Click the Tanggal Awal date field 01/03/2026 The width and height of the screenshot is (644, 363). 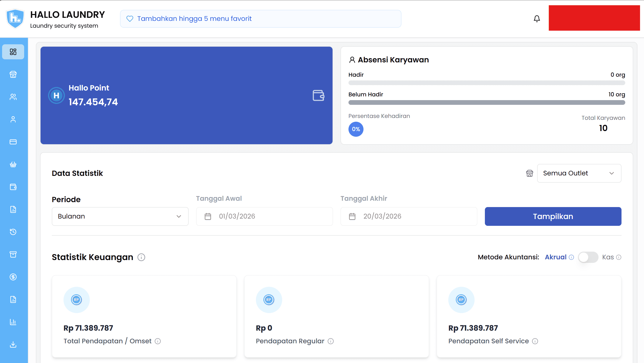pos(265,216)
